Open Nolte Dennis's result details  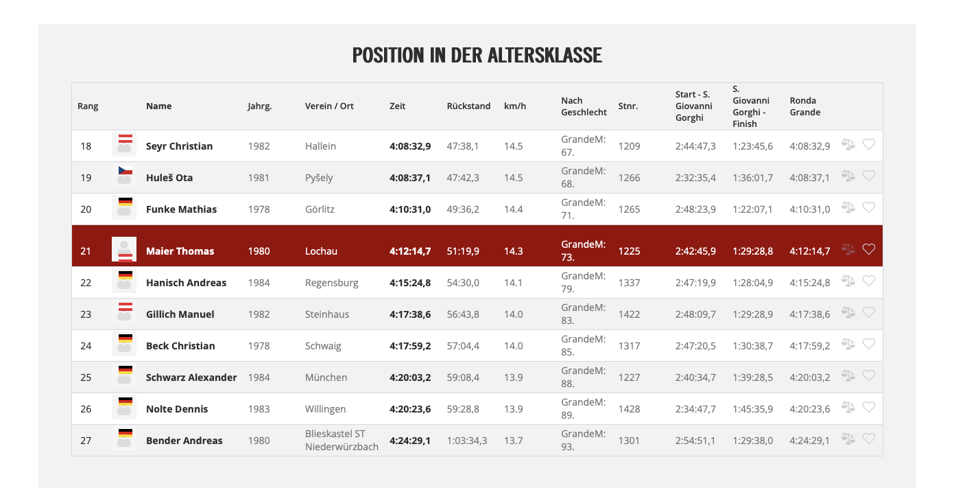pos(177,409)
